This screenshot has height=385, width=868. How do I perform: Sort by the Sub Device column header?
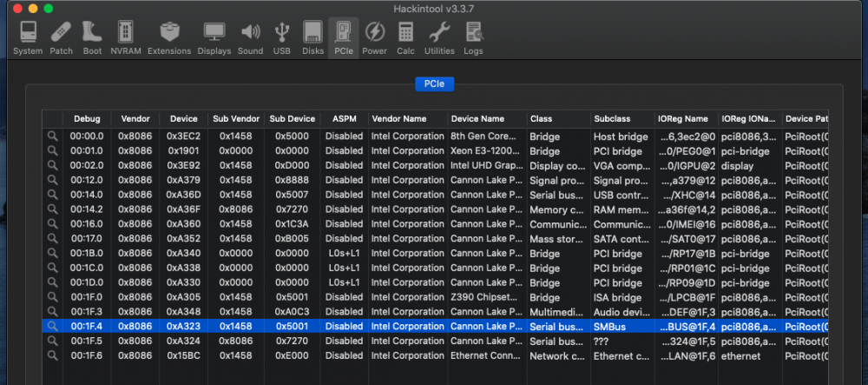[x=293, y=118]
